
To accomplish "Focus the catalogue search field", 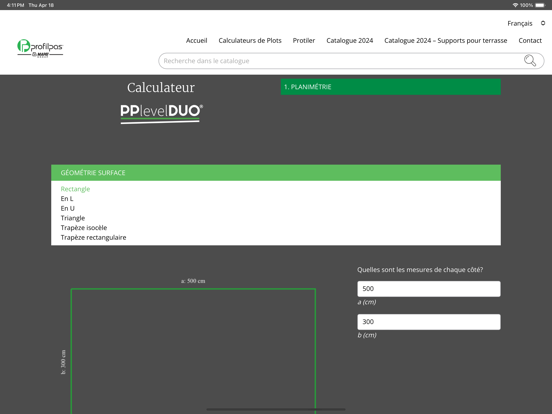I will [351, 61].
